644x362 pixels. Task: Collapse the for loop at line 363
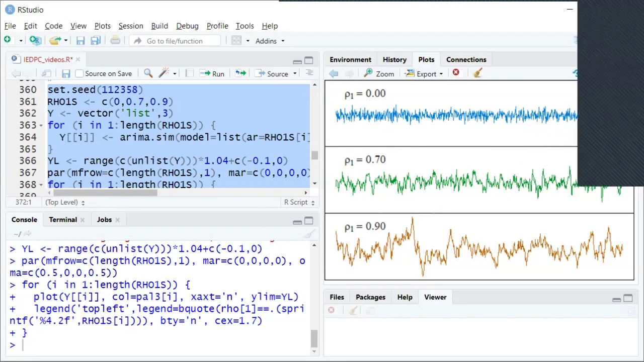[41, 125]
